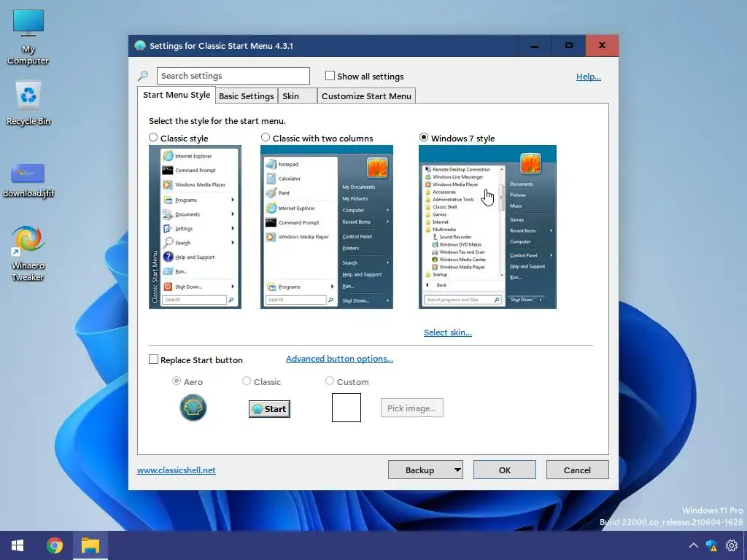Click the Classic Shell shell icon in title bar

click(x=139, y=46)
